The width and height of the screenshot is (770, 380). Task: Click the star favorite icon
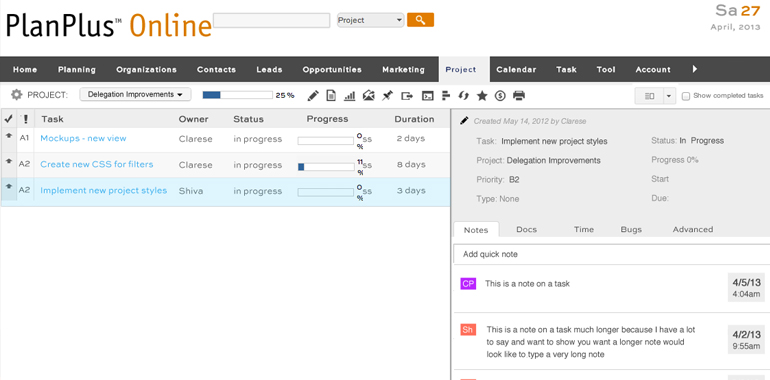[x=482, y=96]
